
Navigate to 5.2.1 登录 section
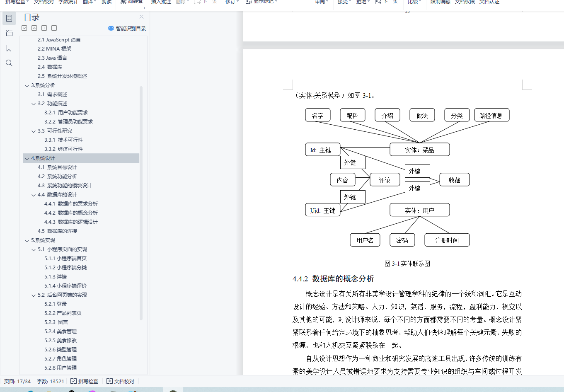(x=56, y=304)
